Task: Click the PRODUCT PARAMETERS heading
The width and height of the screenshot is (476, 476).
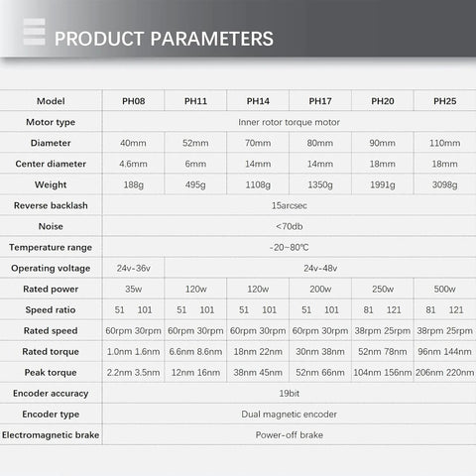Action: coord(164,39)
